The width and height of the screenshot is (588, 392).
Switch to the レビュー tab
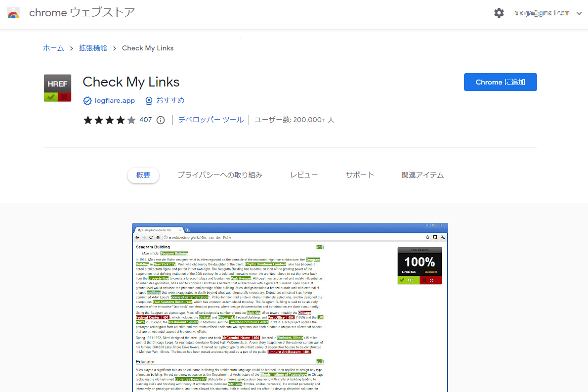tap(304, 175)
